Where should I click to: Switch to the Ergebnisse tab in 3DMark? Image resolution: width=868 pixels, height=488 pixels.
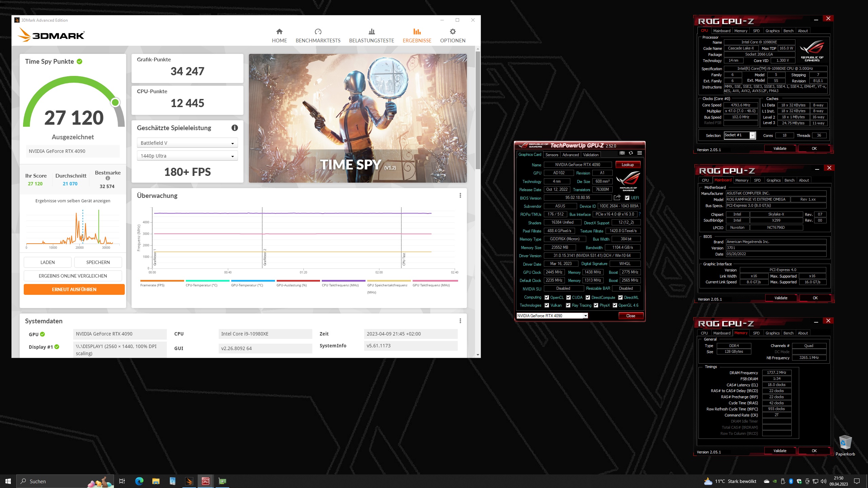[417, 36]
